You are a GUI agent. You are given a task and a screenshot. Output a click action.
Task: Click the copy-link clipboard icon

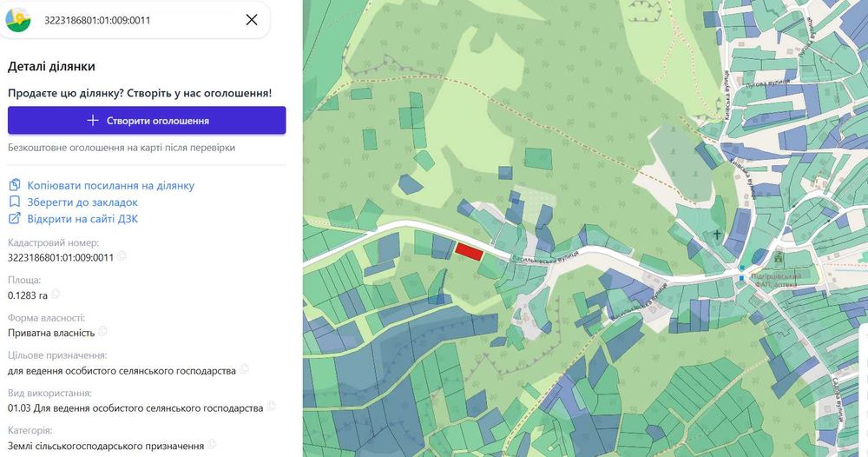(x=15, y=184)
